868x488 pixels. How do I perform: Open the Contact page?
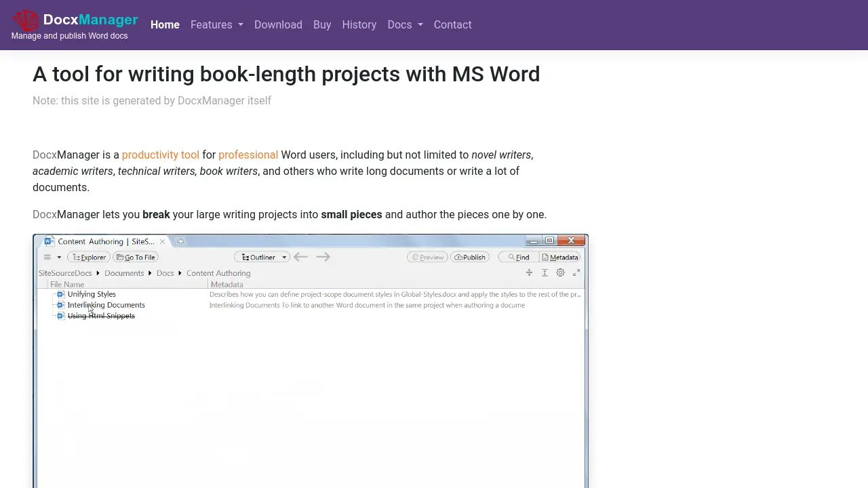point(452,24)
